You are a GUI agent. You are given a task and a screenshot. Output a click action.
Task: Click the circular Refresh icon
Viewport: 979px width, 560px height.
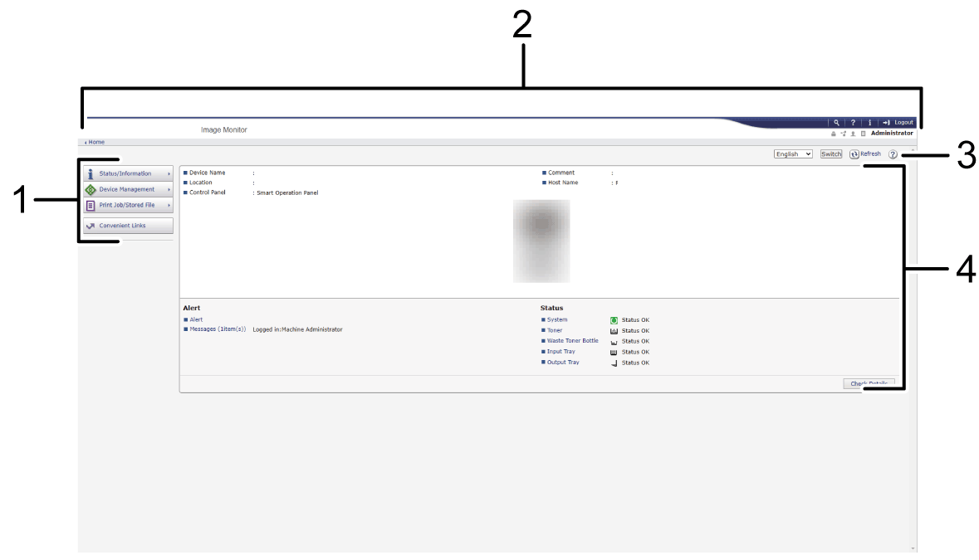tap(854, 154)
